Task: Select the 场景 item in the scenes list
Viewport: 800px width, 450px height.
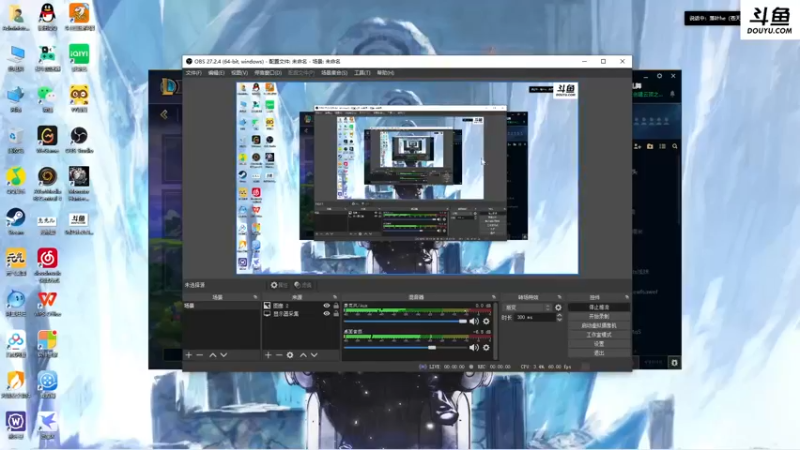Action: point(221,306)
